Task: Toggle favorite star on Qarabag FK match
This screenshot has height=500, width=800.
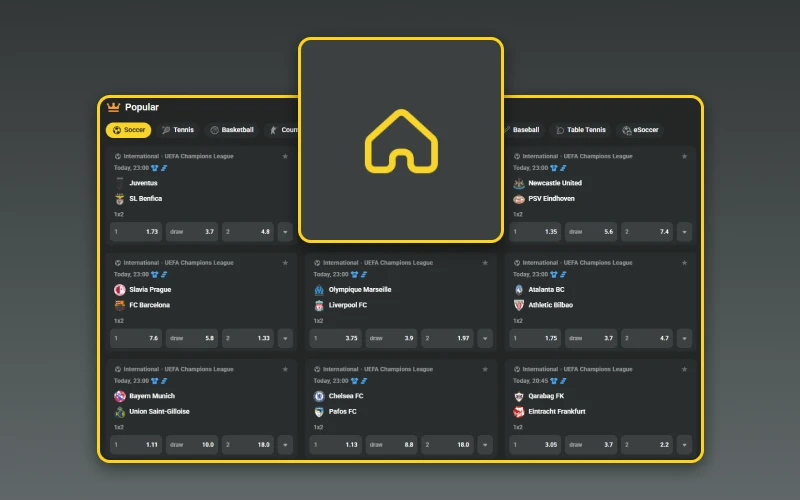Action: (x=684, y=369)
